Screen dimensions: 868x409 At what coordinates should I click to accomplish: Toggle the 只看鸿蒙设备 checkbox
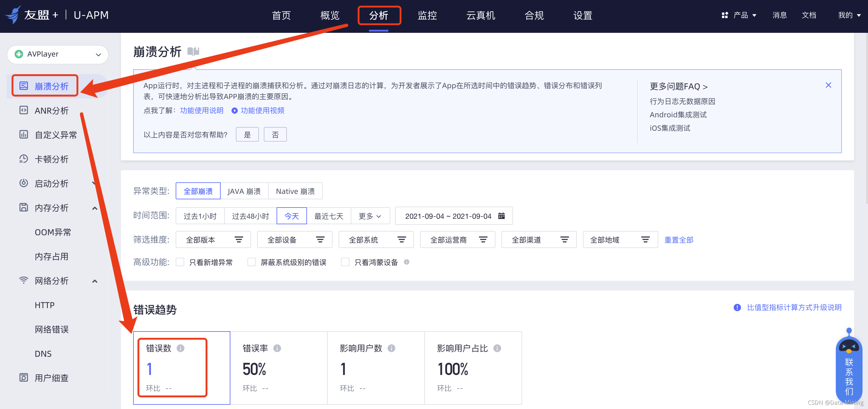click(345, 262)
